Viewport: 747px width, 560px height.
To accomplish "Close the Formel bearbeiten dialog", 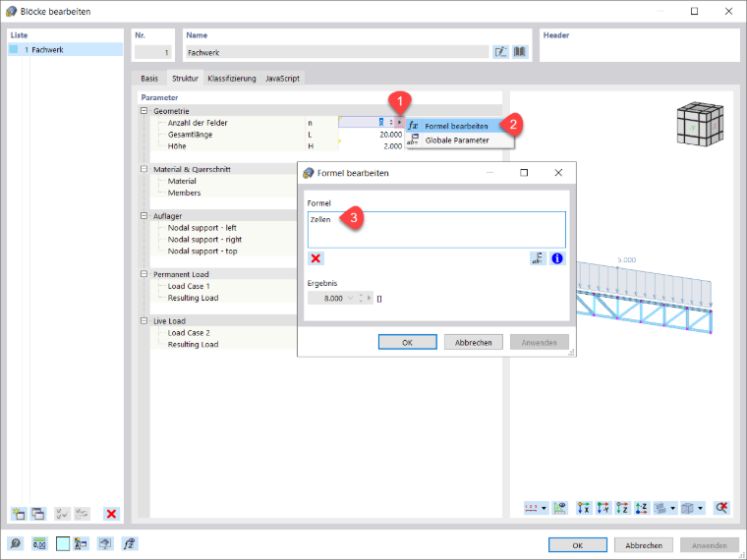I will click(558, 172).
